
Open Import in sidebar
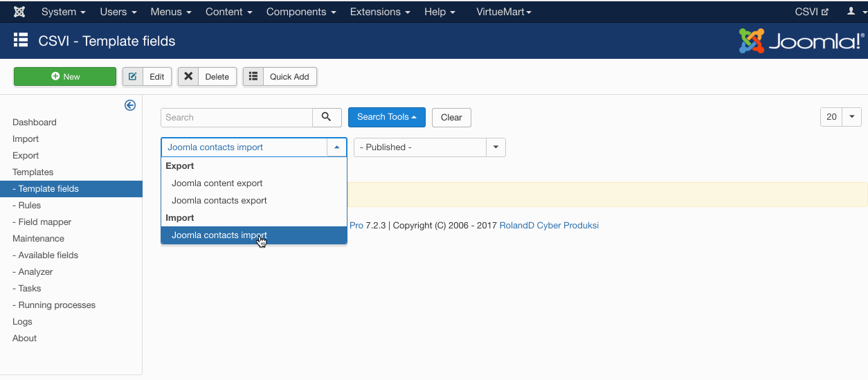[x=26, y=139]
